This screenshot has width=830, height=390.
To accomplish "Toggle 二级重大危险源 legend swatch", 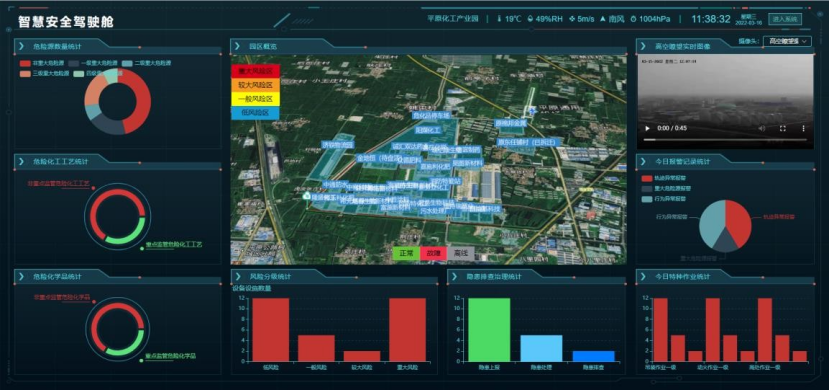I will pos(127,63).
